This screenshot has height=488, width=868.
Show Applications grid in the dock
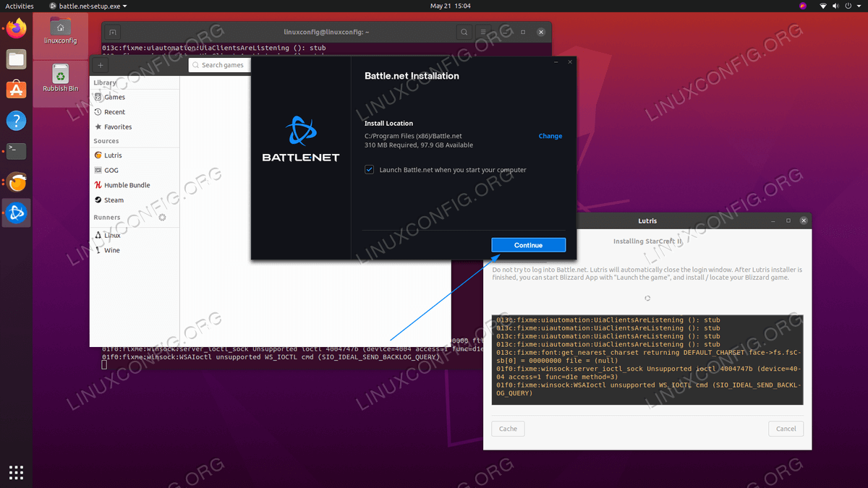tap(16, 472)
